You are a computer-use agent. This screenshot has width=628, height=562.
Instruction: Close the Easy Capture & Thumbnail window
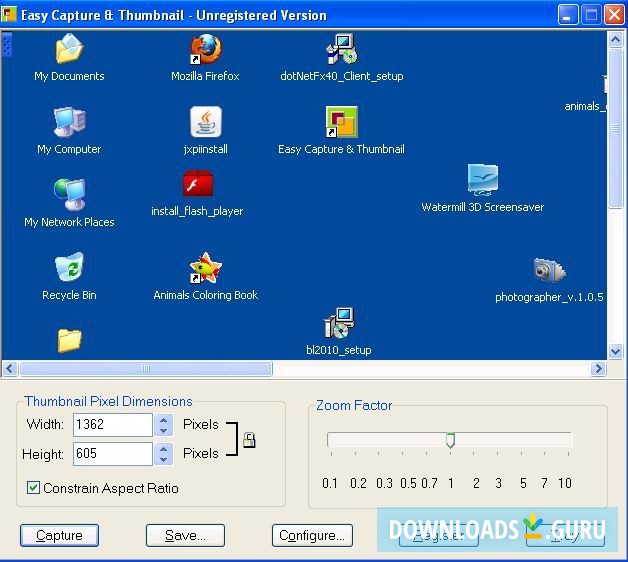coord(614,15)
